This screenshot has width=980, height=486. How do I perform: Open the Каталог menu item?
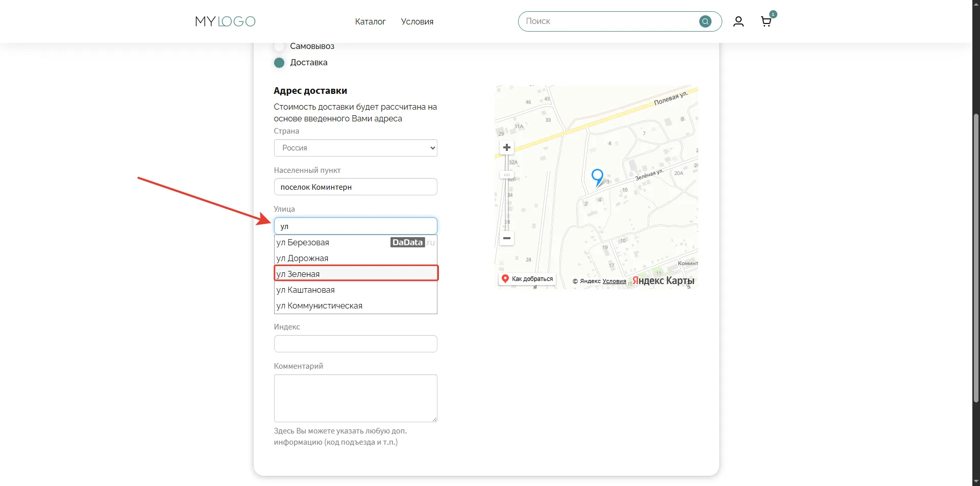370,21
